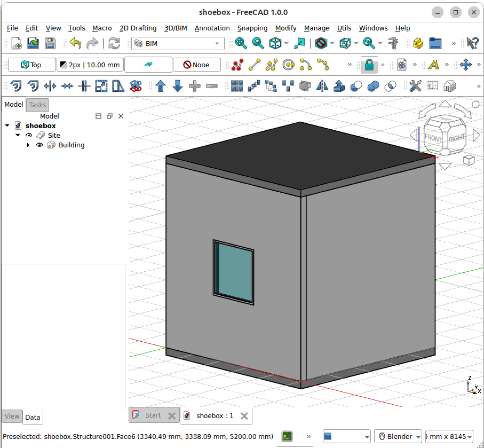
Task: Expand the Building tree node
Action: coord(28,145)
